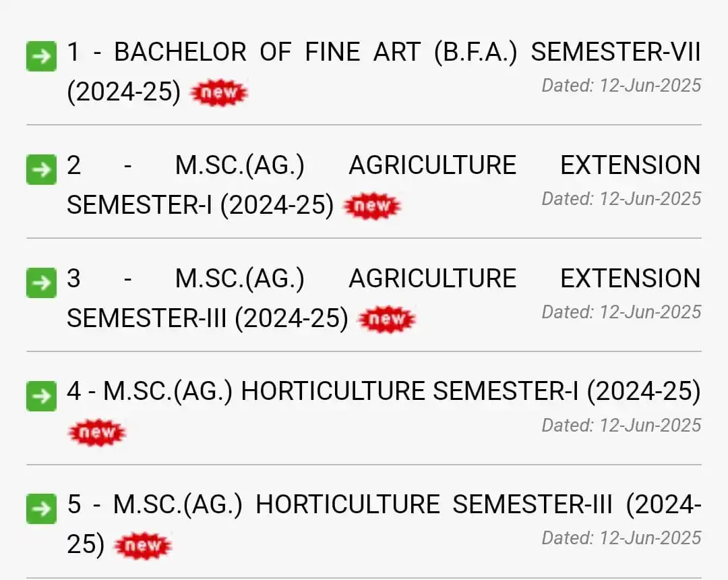Click green arrow icon for Agriculture Extension Semester-I
The image size is (728, 580).
(41, 169)
